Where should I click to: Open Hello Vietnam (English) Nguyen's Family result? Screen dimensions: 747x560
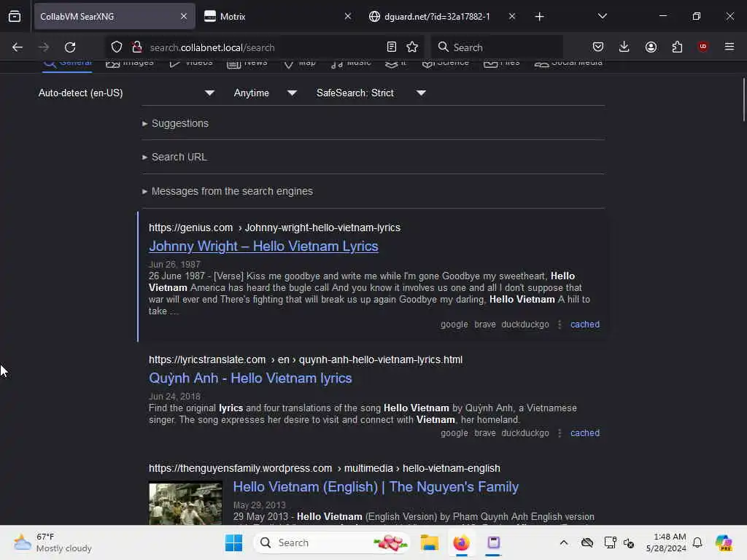(376, 486)
